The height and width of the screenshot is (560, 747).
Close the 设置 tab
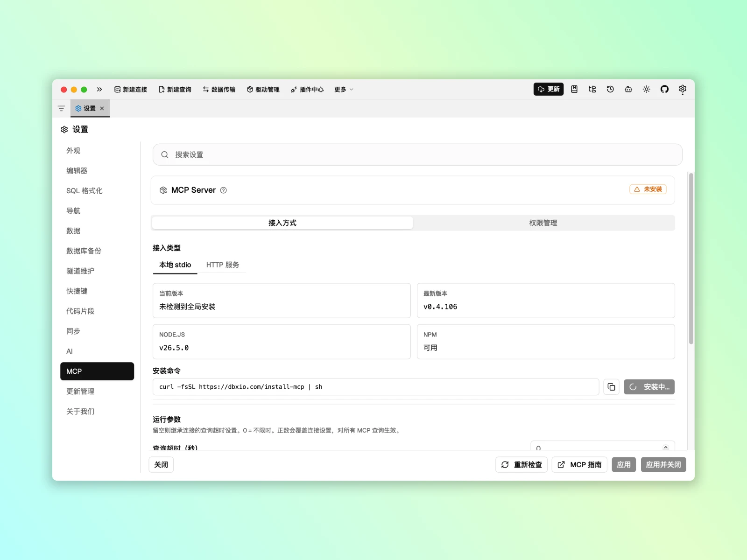tap(102, 108)
